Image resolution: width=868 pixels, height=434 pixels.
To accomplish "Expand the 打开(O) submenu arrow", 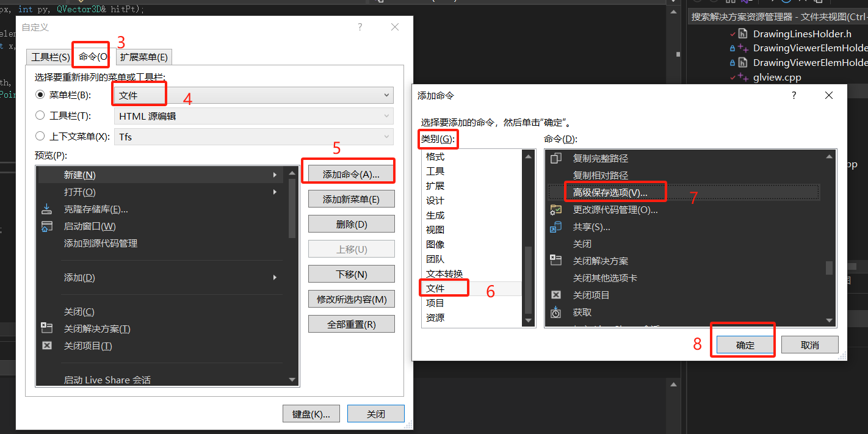I will pos(275,192).
